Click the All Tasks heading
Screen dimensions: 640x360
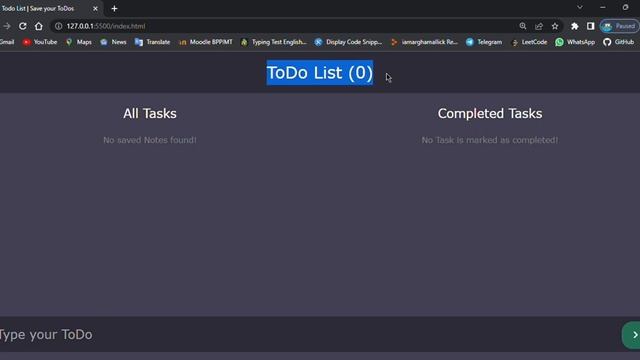(x=150, y=113)
